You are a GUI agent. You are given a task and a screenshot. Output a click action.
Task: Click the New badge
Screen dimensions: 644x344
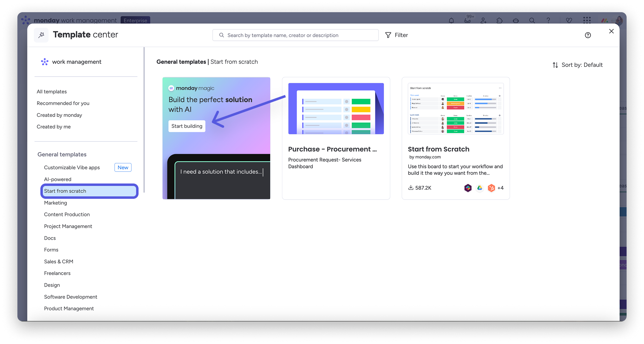(123, 167)
